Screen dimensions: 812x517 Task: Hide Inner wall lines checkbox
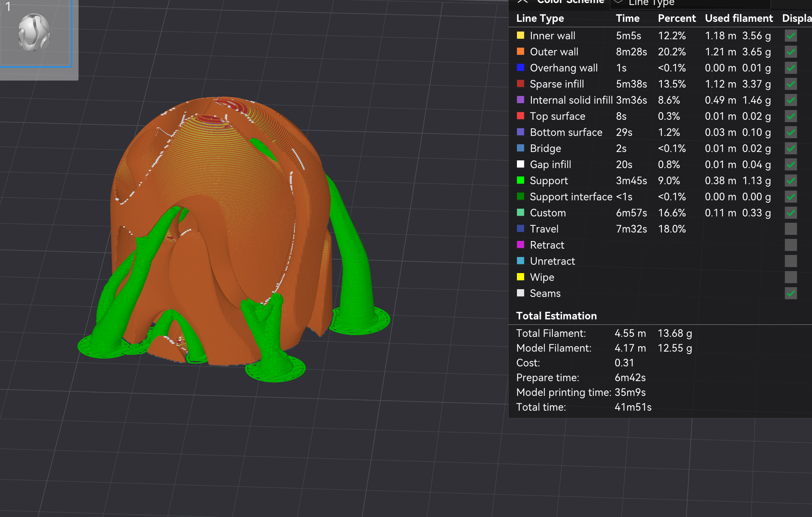[791, 36]
